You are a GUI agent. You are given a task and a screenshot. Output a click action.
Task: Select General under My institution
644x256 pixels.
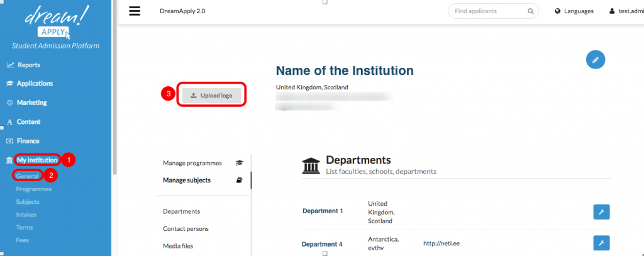(x=28, y=175)
